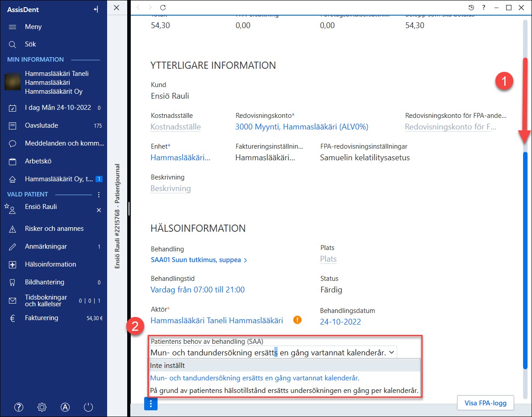The image size is (532, 417).
Task: Open the Meny hamburger icon
Action: (x=12, y=27)
